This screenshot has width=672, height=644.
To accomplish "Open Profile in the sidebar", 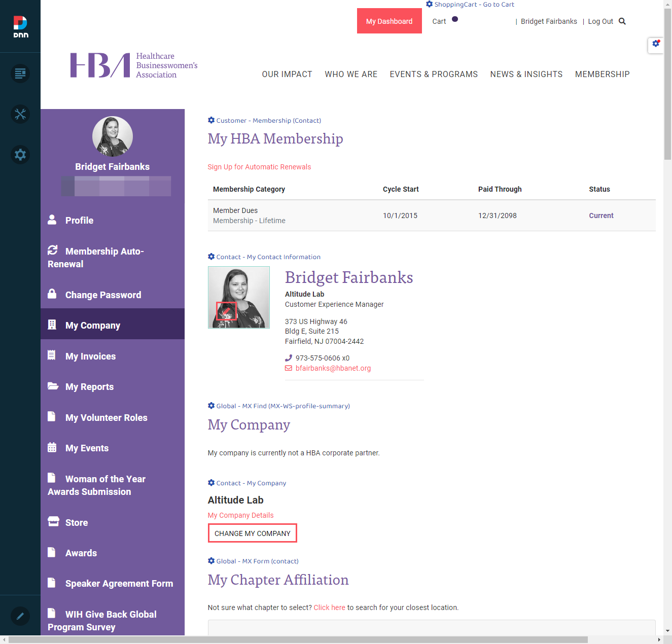I will pyautogui.click(x=113, y=220).
